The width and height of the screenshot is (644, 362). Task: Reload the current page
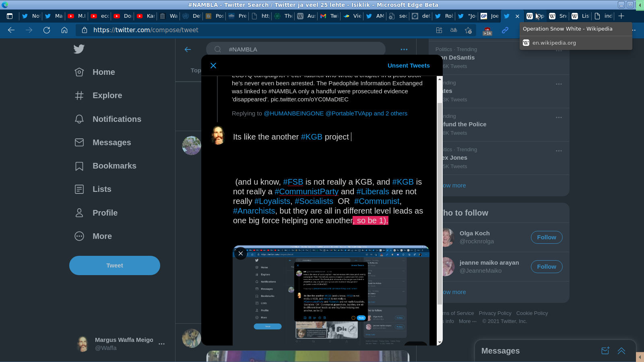47,30
